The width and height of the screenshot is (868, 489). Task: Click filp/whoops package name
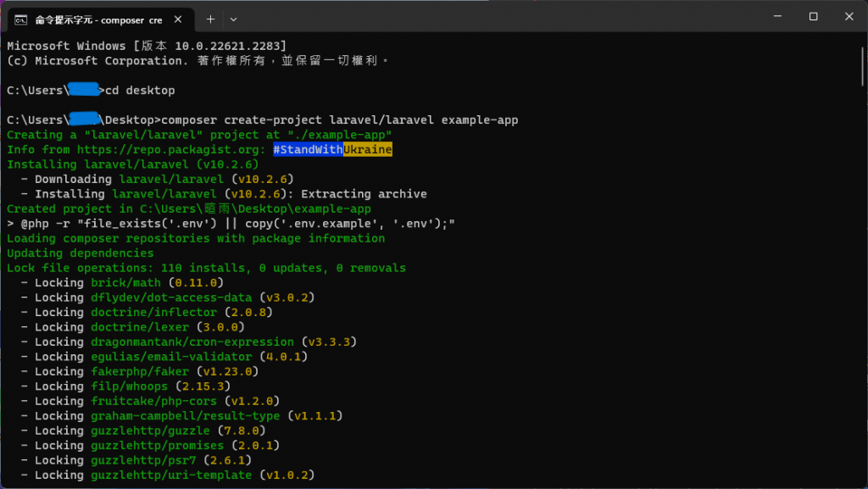pos(129,386)
